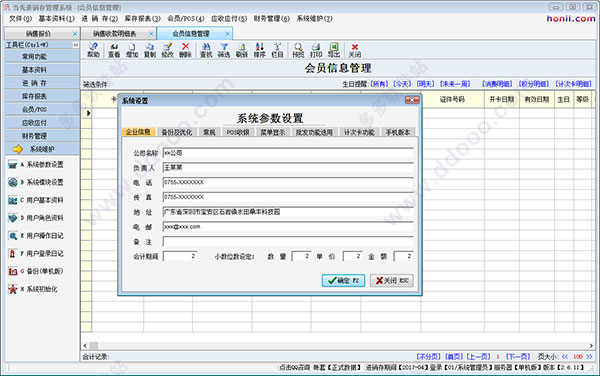The image size is (600, 376).
Task: Switch to the 菜单显示 dialog tab
Action: (x=273, y=132)
